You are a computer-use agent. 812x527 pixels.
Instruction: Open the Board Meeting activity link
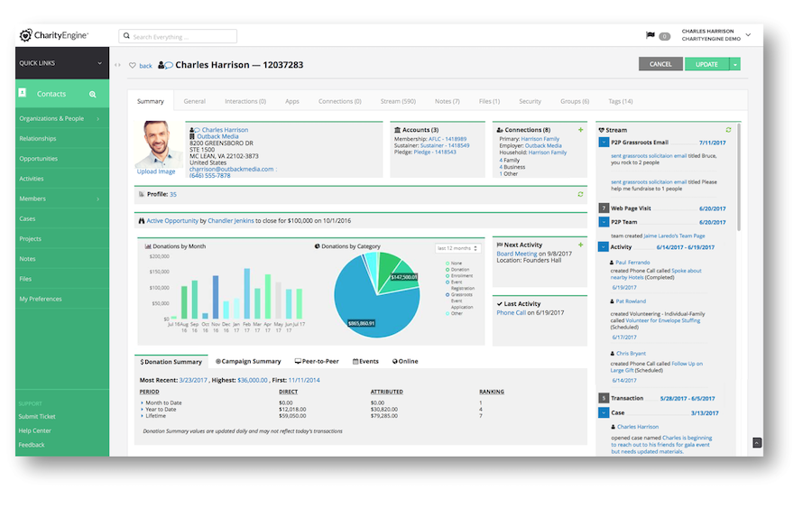click(517, 254)
